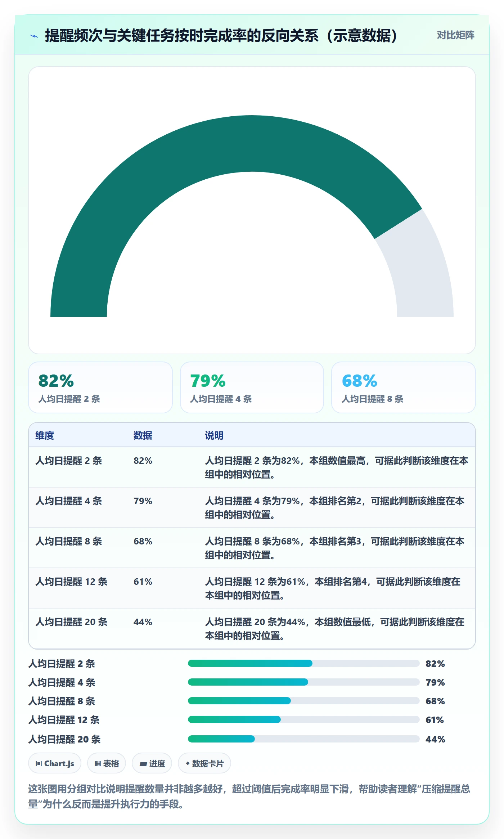Click the 61% value in table
The height and width of the screenshot is (839, 504).
[143, 582]
